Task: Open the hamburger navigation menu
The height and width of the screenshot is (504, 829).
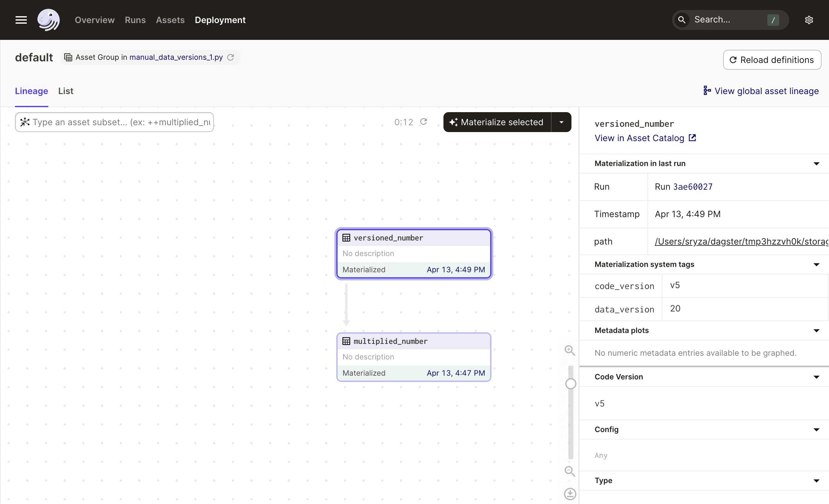Action: click(x=21, y=20)
